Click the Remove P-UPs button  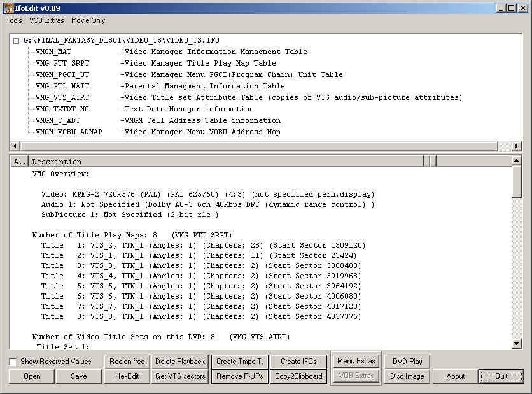239,376
